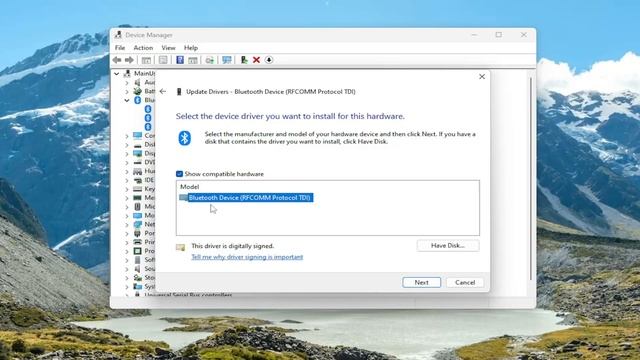Screen dimensions: 640x360
Task: Toggle the Show/Hide Console Tree toolbar icon
Action: 146,60
